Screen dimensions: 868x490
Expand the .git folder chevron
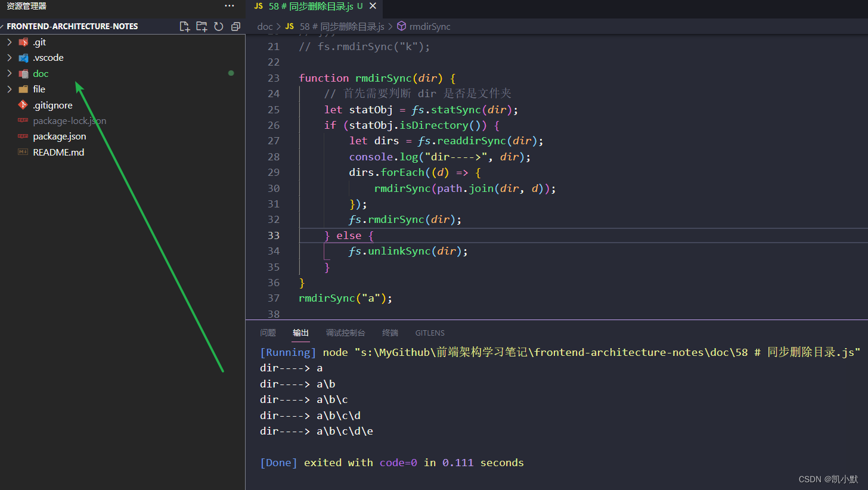click(10, 42)
